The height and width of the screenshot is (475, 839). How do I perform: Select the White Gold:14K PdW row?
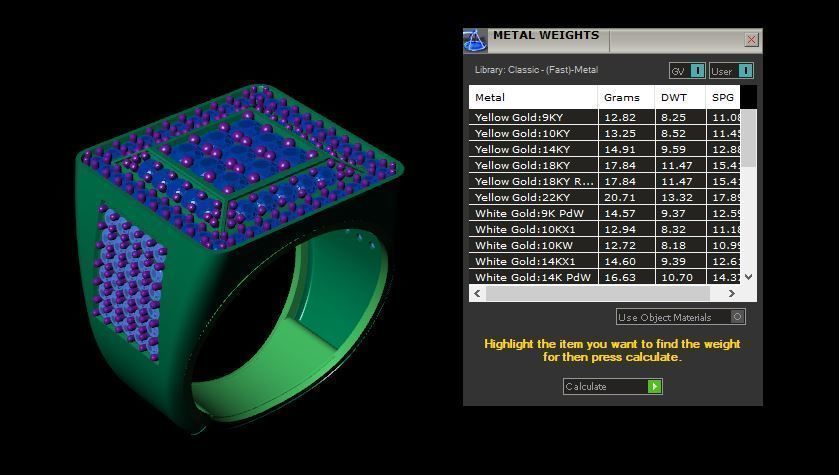click(605, 277)
